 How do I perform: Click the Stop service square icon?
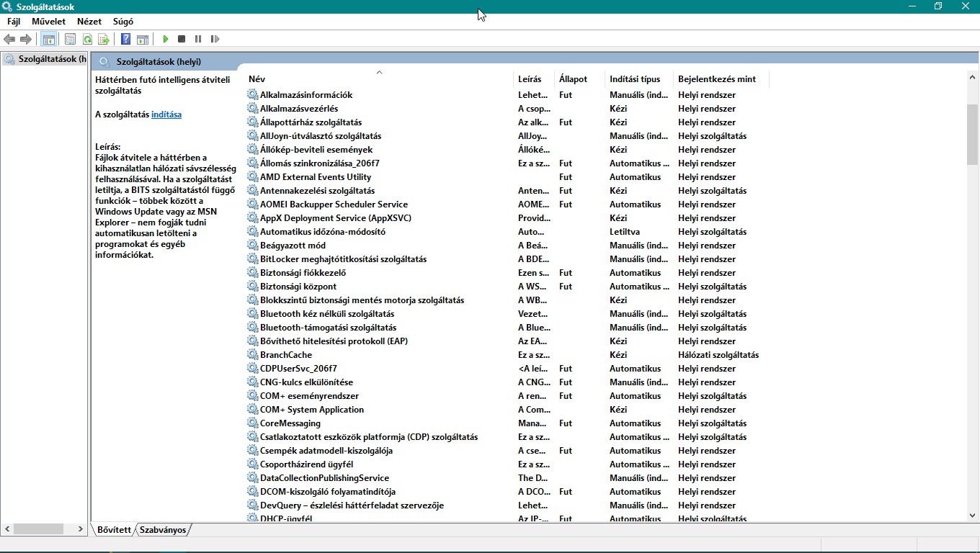click(x=182, y=39)
